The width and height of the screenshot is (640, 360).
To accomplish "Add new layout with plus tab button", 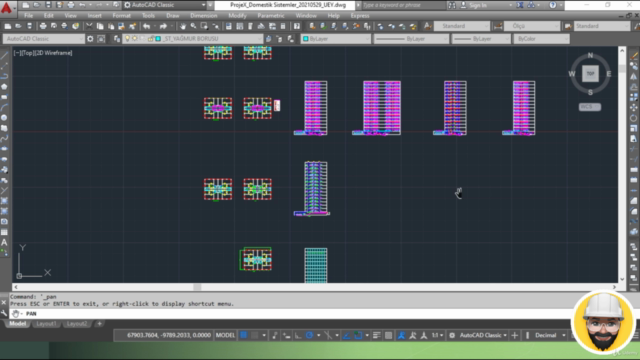I will [99, 324].
